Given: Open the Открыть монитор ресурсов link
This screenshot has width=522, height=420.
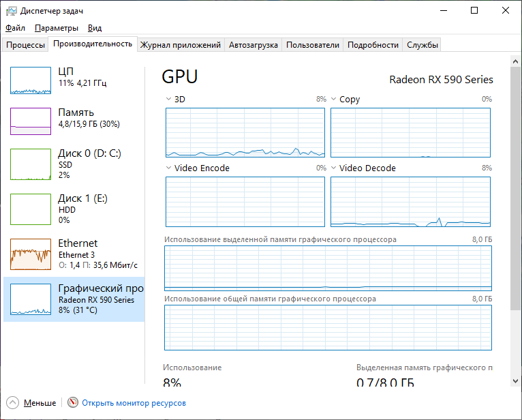Looking at the screenshot, I should click(x=134, y=403).
